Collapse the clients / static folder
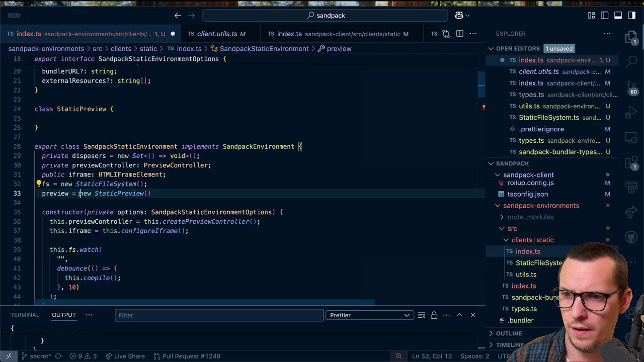644x362 pixels. click(x=506, y=240)
